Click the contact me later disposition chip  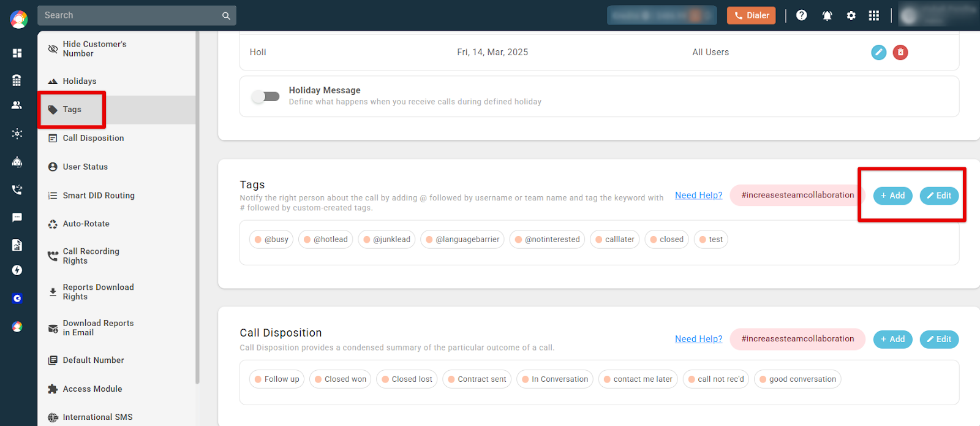638,379
